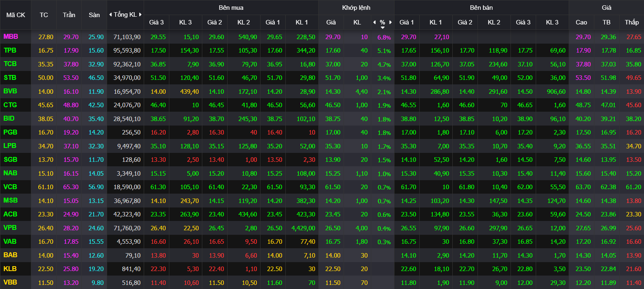Open stock symbol SGB
Image resolution: width=644 pixels, height=289 pixels.
10,160
